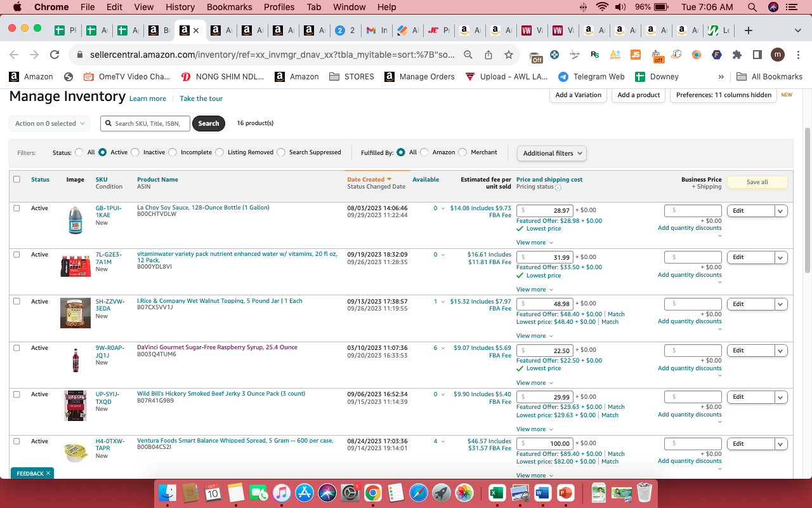
Task: Open the tab search chevron in Chrome
Action: (x=798, y=30)
